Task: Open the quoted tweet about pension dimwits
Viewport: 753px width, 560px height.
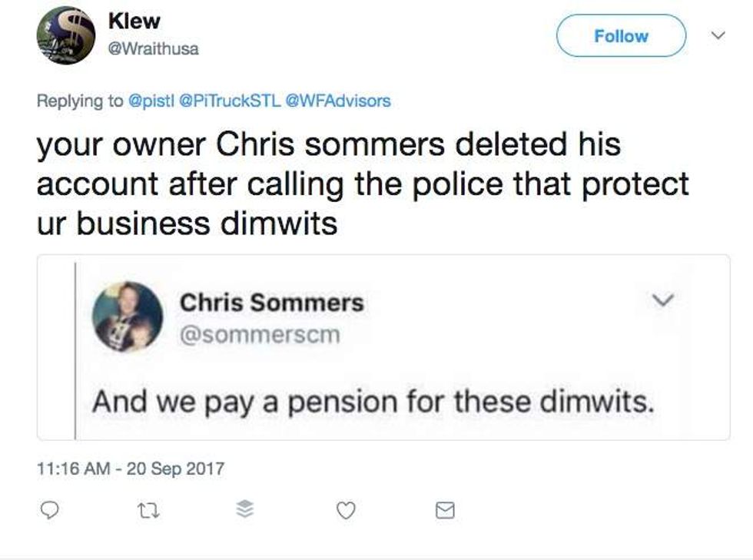Action: tap(373, 401)
